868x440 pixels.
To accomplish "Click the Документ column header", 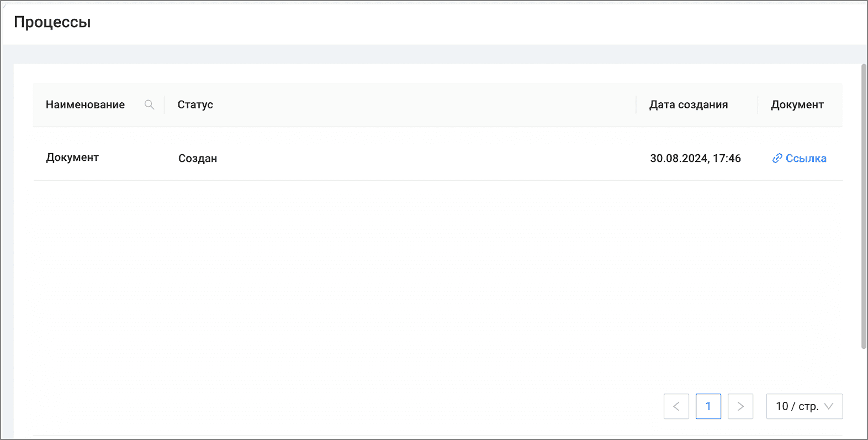I will pos(797,104).
